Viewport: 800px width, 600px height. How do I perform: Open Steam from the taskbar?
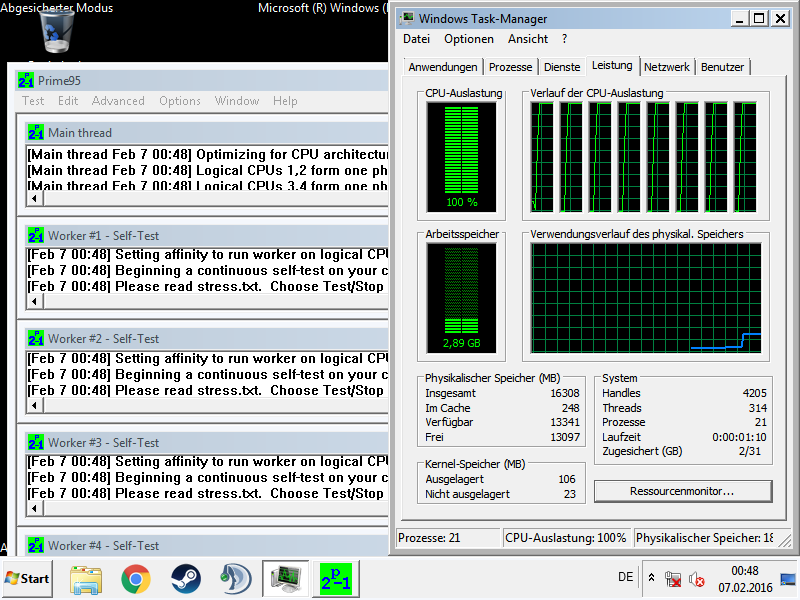point(186,579)
